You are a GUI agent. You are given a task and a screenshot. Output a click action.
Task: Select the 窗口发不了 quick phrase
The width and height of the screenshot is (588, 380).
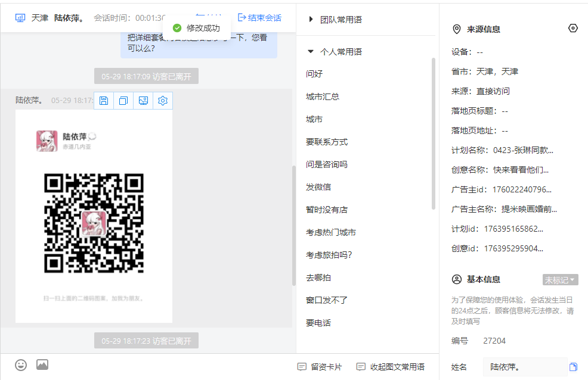(327, 300)
